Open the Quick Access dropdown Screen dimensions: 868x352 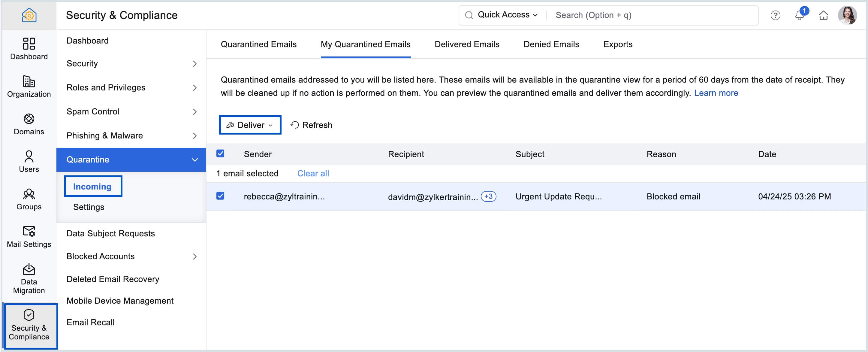(x=507, y=15)
